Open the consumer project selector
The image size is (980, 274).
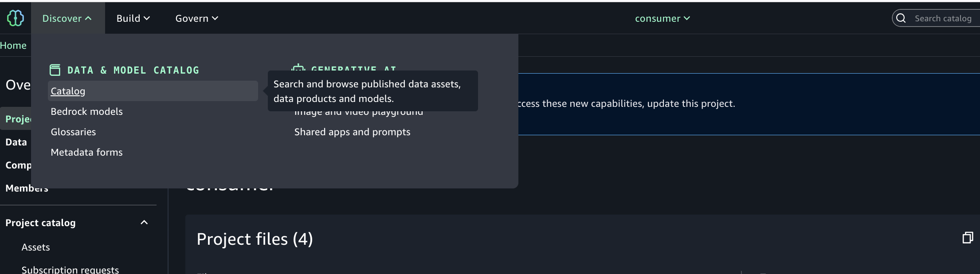(662, 18)
